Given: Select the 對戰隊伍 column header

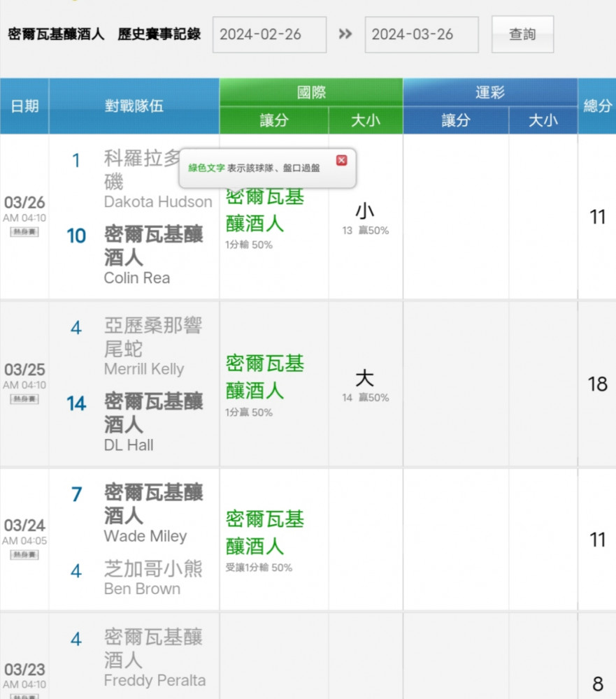Looking at the screenshot, I should [134, 106].
